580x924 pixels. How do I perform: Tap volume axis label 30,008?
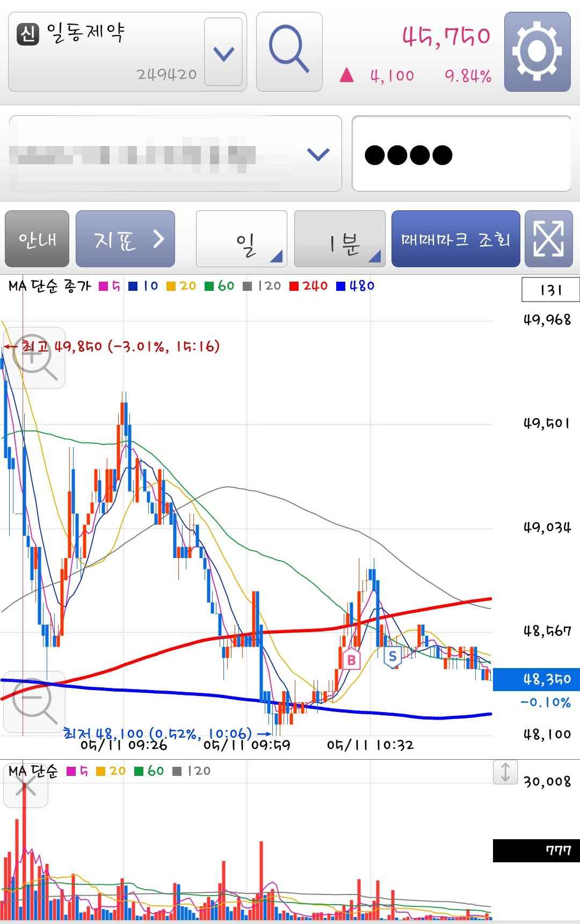547,782
